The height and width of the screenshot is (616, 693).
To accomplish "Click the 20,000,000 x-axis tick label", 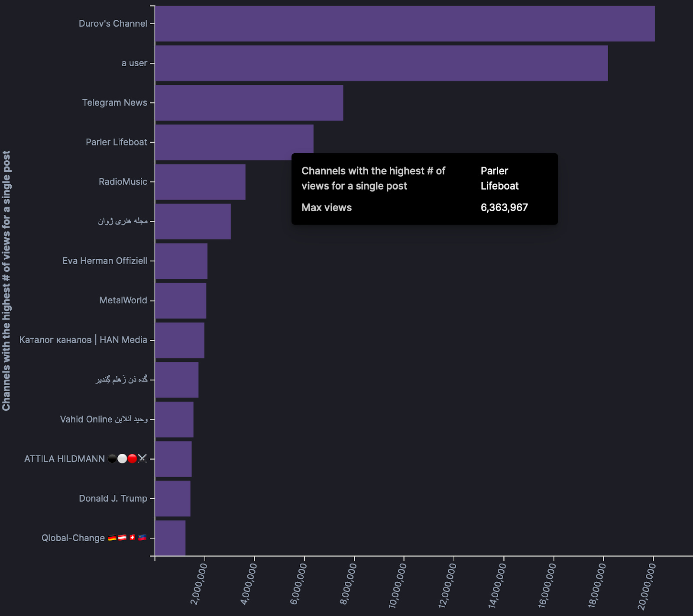I will point(647,586).
